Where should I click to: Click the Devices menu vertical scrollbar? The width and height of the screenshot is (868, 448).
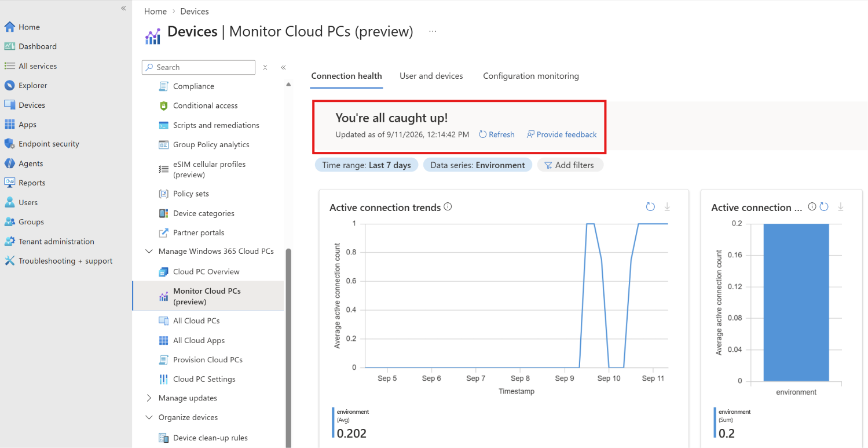coord(288,348)
